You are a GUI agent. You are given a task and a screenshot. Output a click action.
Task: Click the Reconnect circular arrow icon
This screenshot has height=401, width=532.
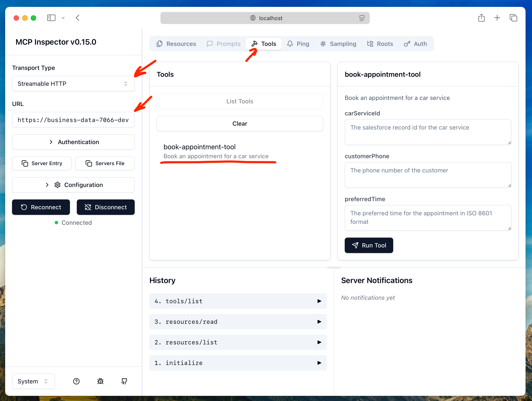click(24, 207)
